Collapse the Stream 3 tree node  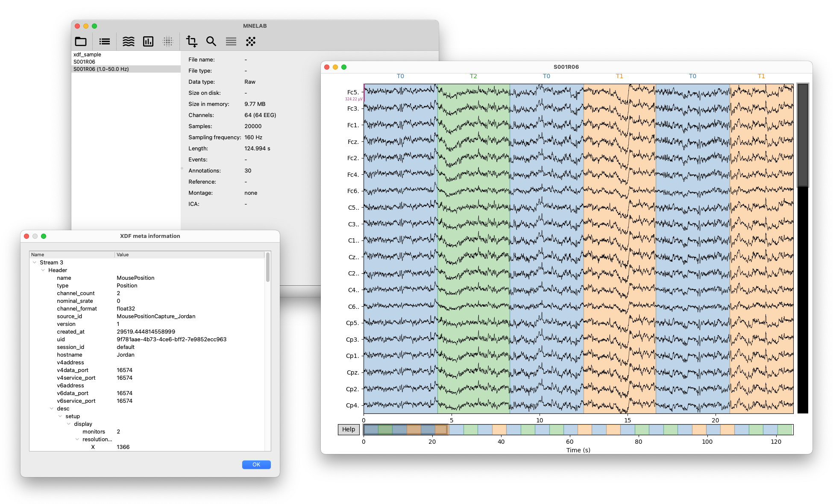(35, 263)
